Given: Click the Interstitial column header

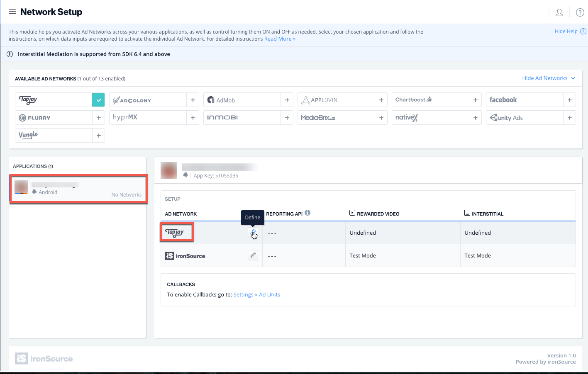Looking at the screenshot, I should point(484,214).
